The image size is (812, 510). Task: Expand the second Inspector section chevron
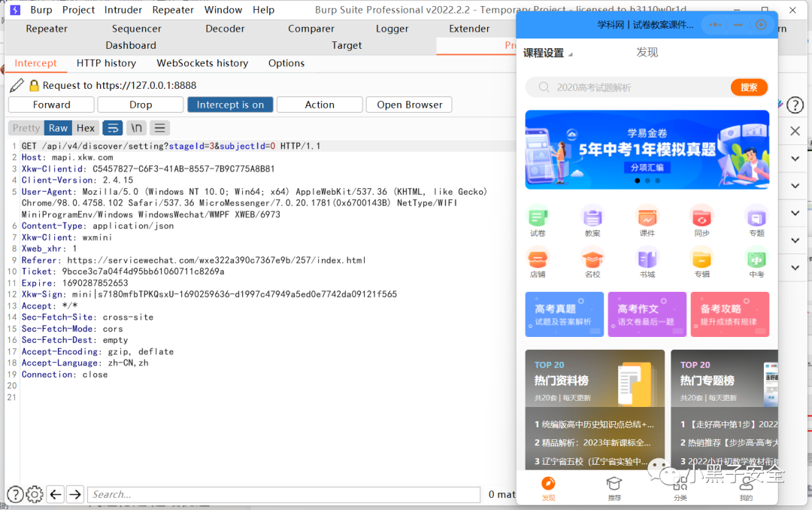pos(795,186)
